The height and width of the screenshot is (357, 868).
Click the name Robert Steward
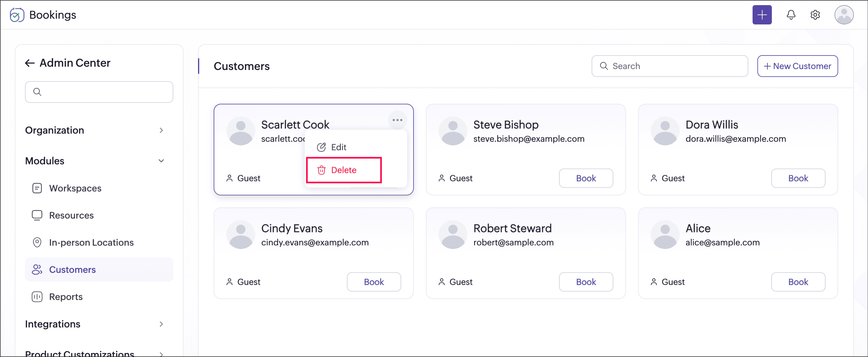tap(512, 228)
